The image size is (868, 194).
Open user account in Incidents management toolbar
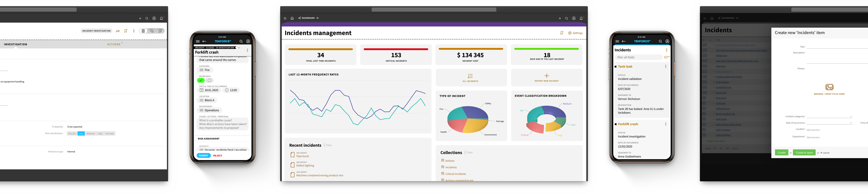point(574,18)
